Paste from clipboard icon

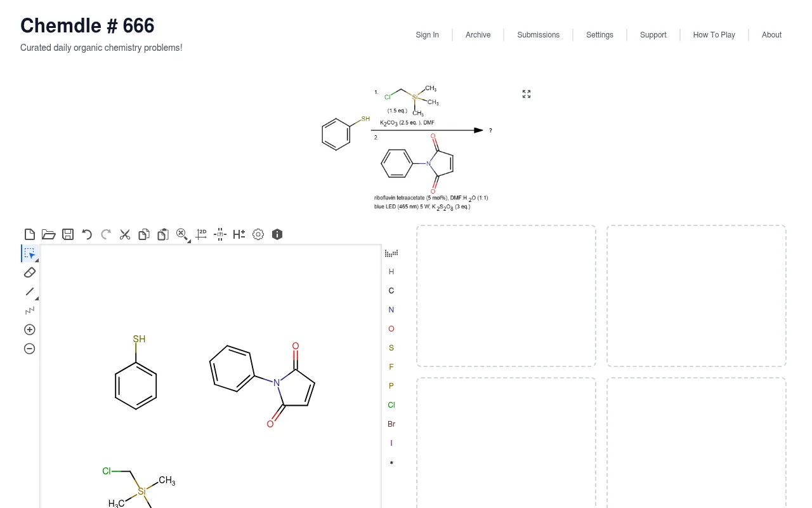(x=163, y=234)
